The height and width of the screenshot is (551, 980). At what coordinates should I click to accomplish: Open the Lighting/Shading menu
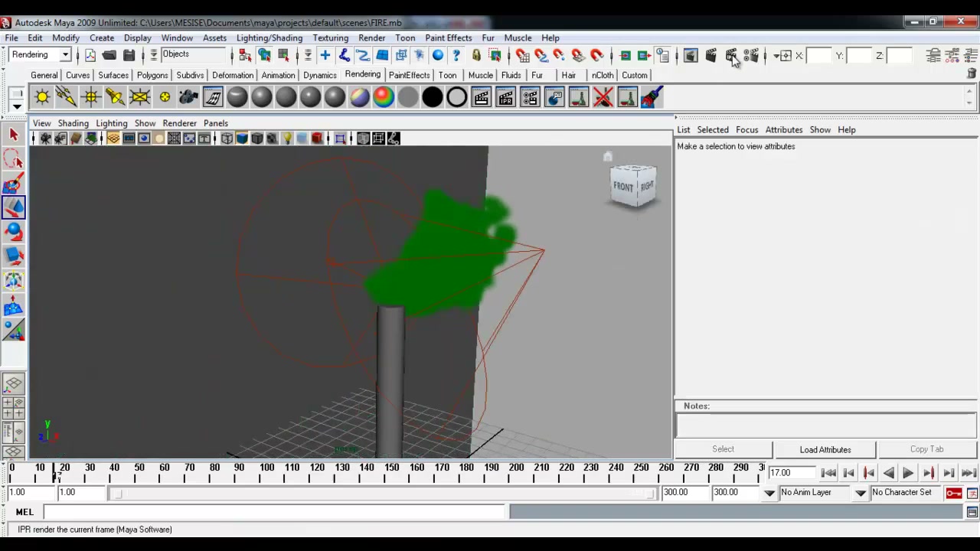[x=269, y=37]
